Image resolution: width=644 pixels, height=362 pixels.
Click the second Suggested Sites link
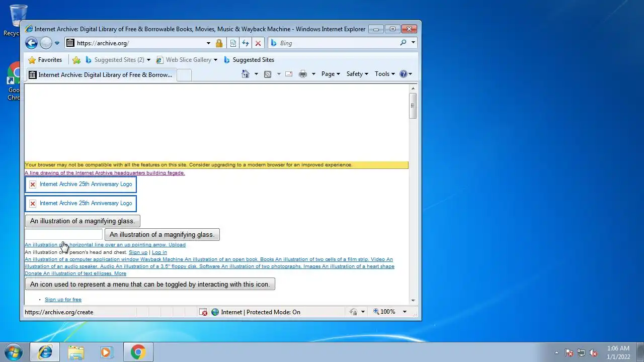click(249, 60)
